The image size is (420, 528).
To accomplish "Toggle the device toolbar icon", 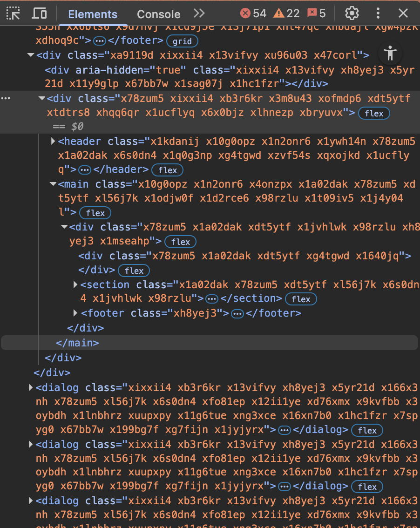I will click(39, 13).
